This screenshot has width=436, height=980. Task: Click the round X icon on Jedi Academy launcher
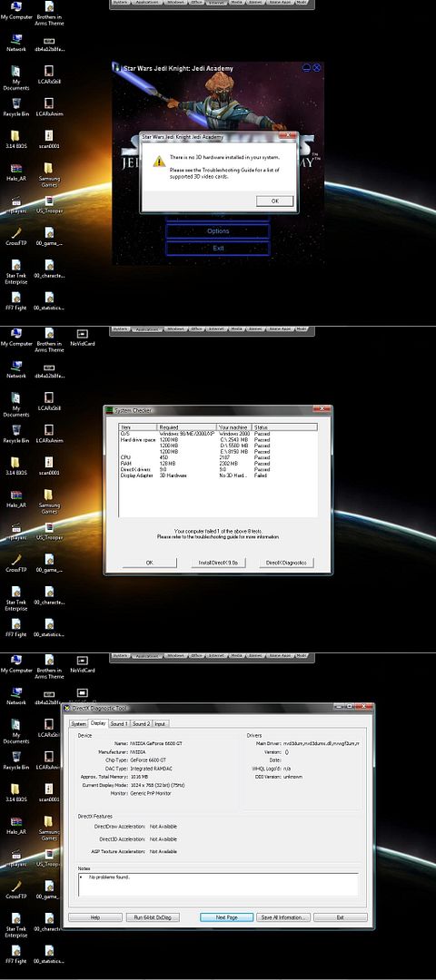(316, 67)
